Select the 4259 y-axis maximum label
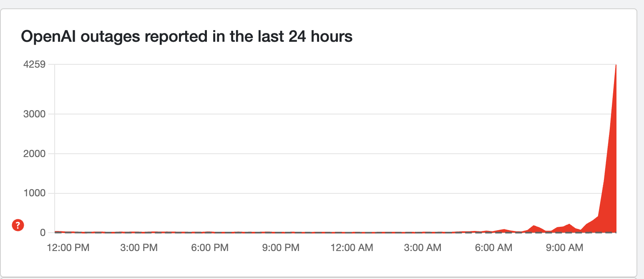This screenshot has height=279, width=644. click(x=35, y=65)
